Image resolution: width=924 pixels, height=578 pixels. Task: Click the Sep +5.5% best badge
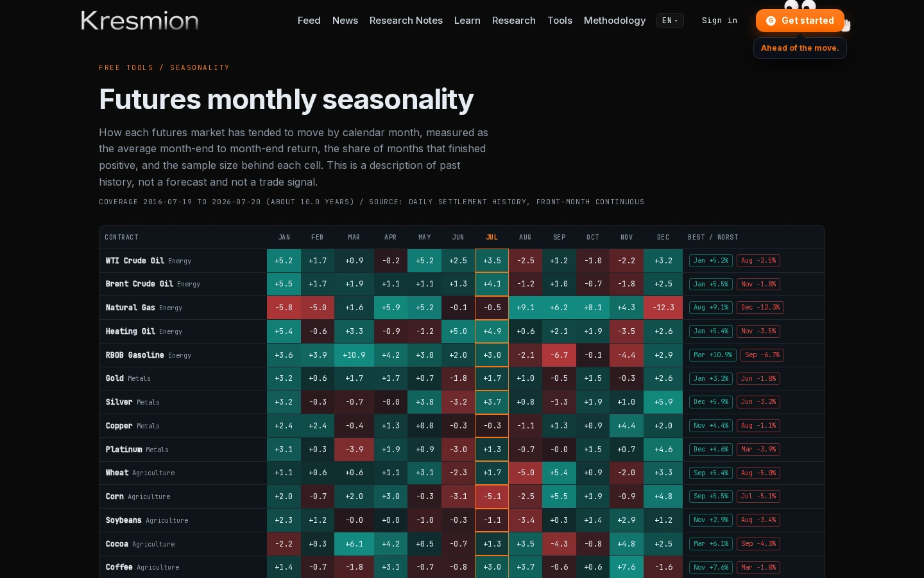(711, 496)
